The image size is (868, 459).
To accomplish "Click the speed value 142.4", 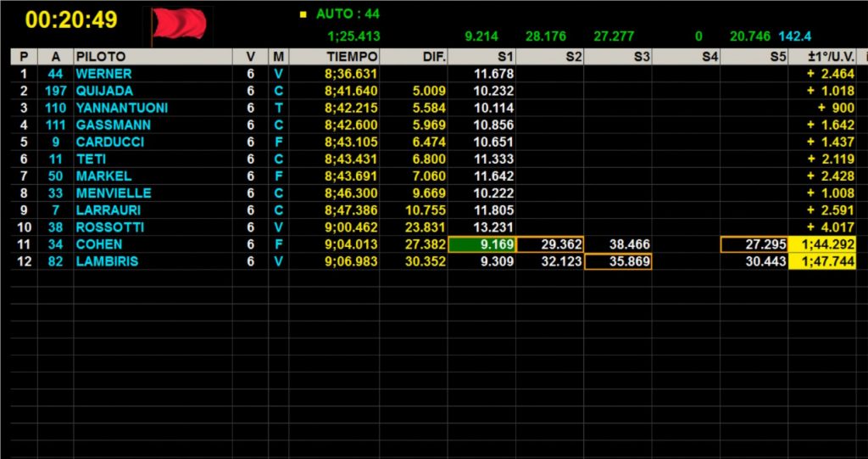I will (x=795, y=36).
